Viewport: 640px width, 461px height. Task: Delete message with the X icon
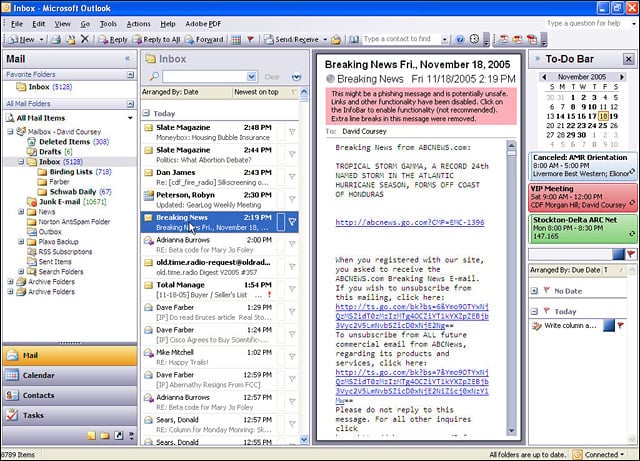pos(85,39)
